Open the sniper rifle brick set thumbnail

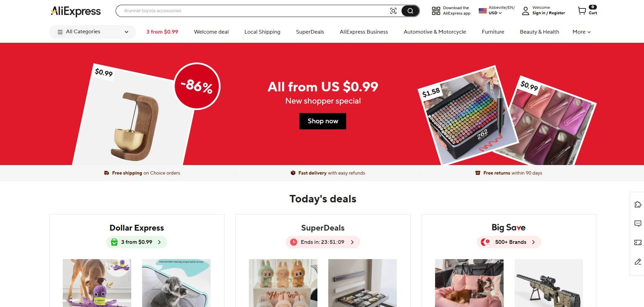549,283
